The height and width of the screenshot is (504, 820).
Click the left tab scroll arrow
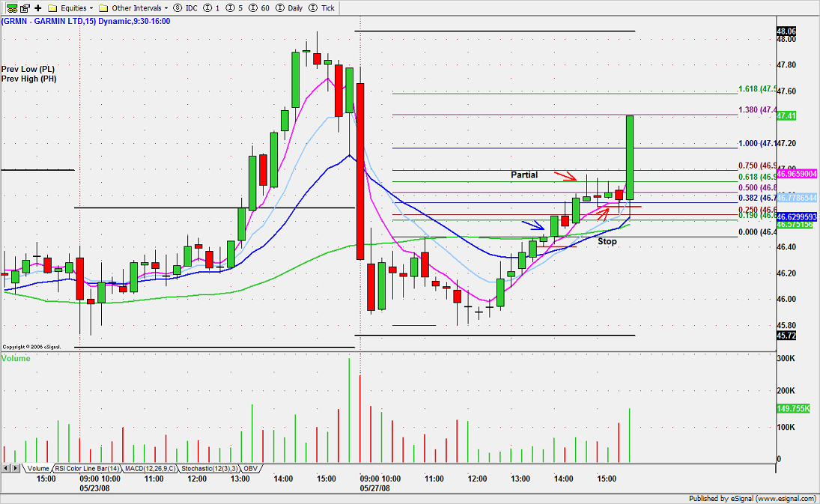coord(6,469)
